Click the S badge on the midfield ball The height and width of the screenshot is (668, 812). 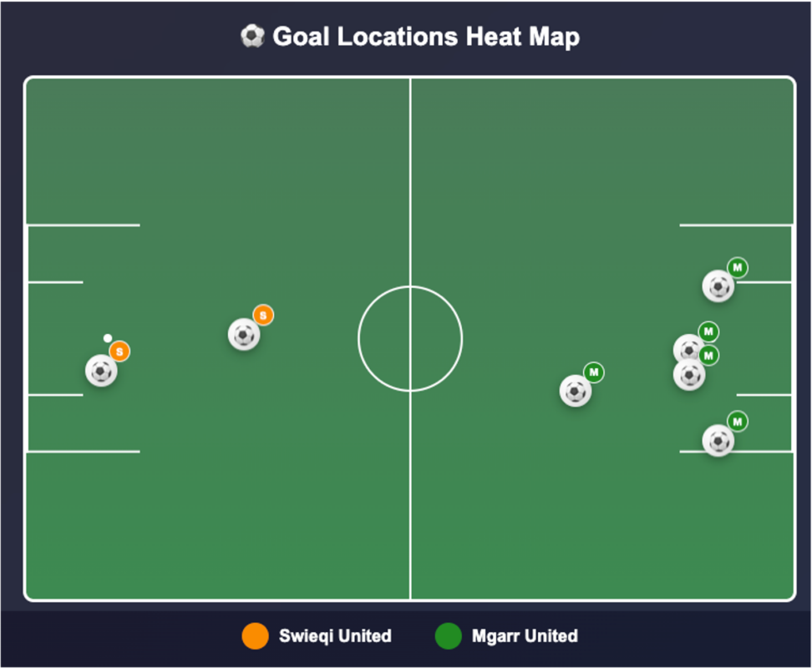click(x=263, y=315)
